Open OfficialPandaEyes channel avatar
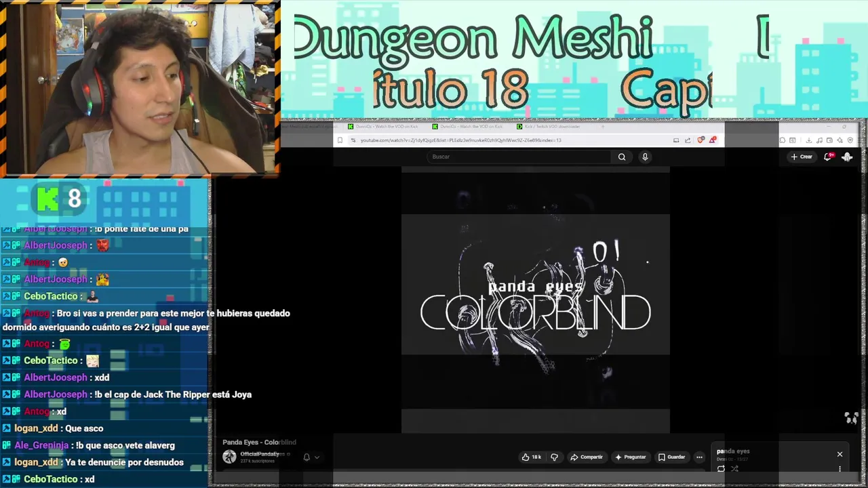Screen dimensions: 868x488 point(229,457)
